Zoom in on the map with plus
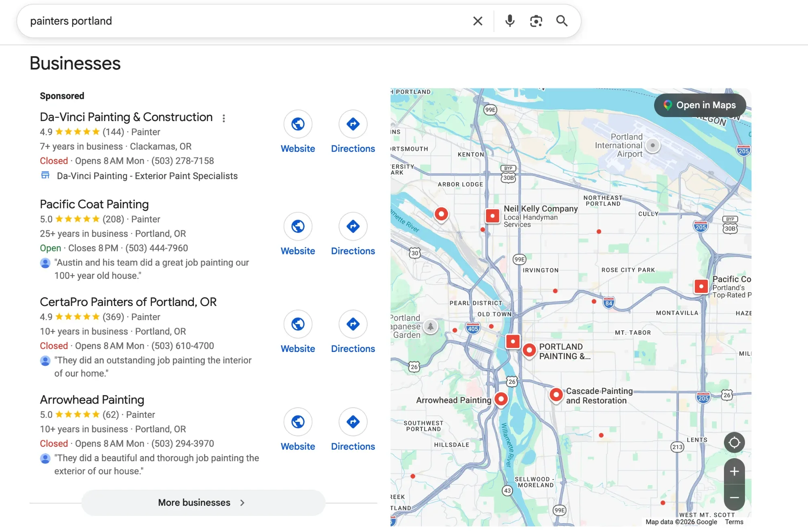Screen dimensions: 808x532 pos(734,471)
